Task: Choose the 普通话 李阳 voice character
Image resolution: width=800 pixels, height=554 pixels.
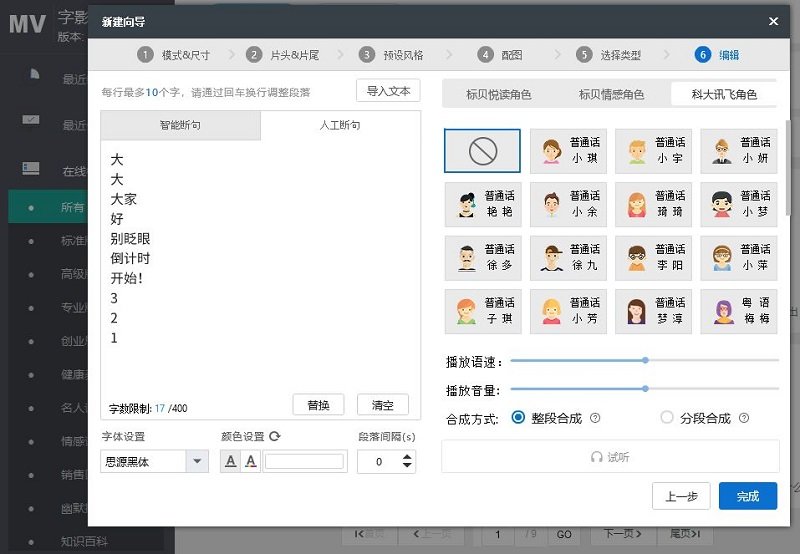Action: (x=653, y=258)
